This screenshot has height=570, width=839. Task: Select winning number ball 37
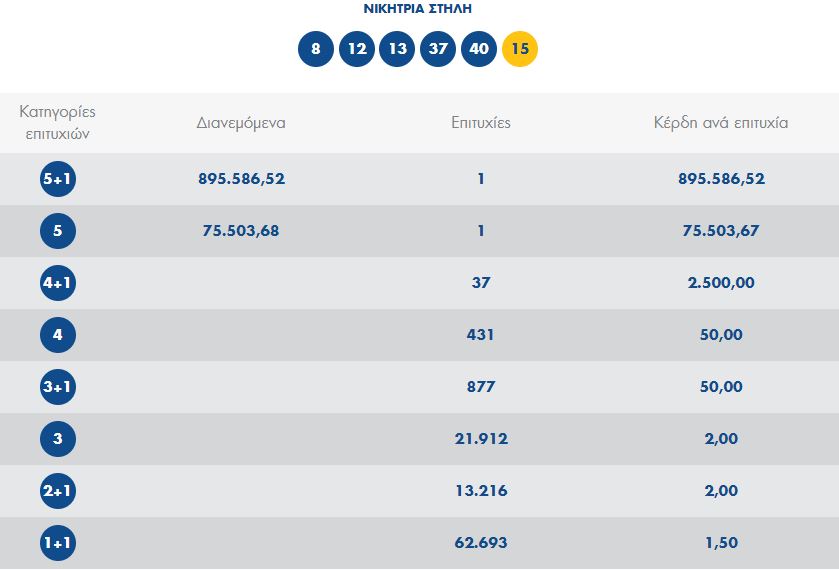pos(438,49)
